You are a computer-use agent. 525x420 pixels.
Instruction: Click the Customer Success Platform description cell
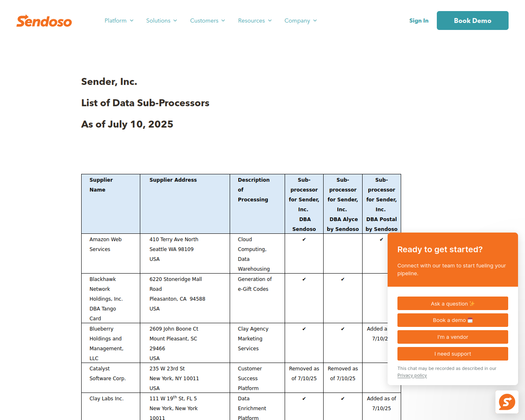257,378
